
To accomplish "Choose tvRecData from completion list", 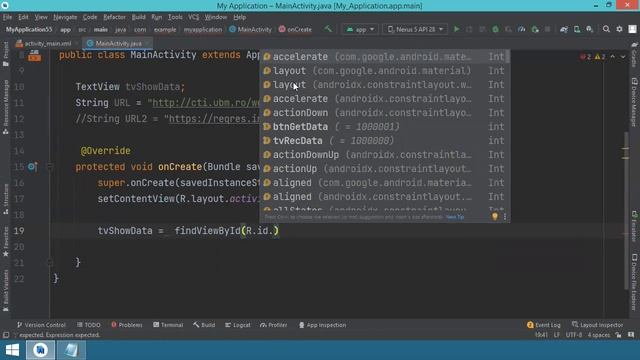I will click(x=385, y=140).
